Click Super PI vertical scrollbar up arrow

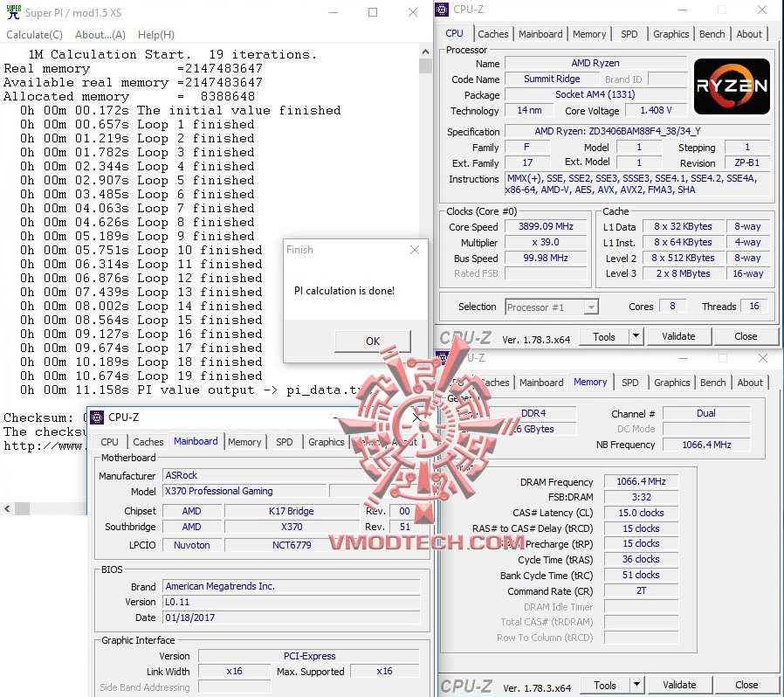coord(425,51)
